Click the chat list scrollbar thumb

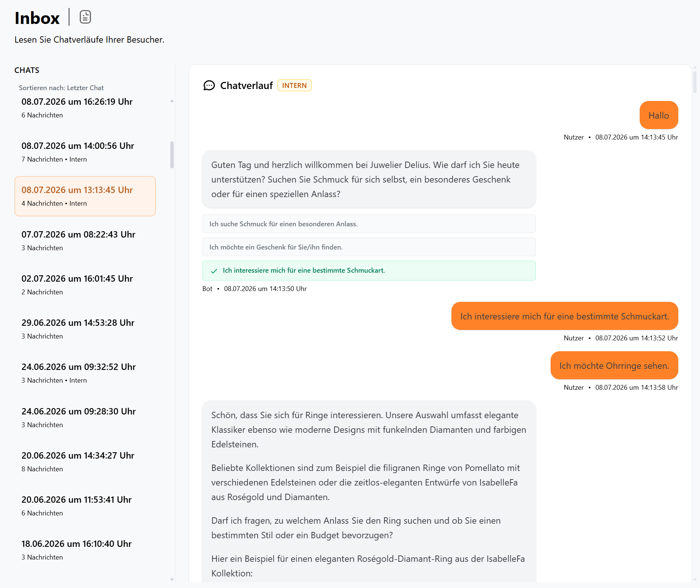point(172,154)
